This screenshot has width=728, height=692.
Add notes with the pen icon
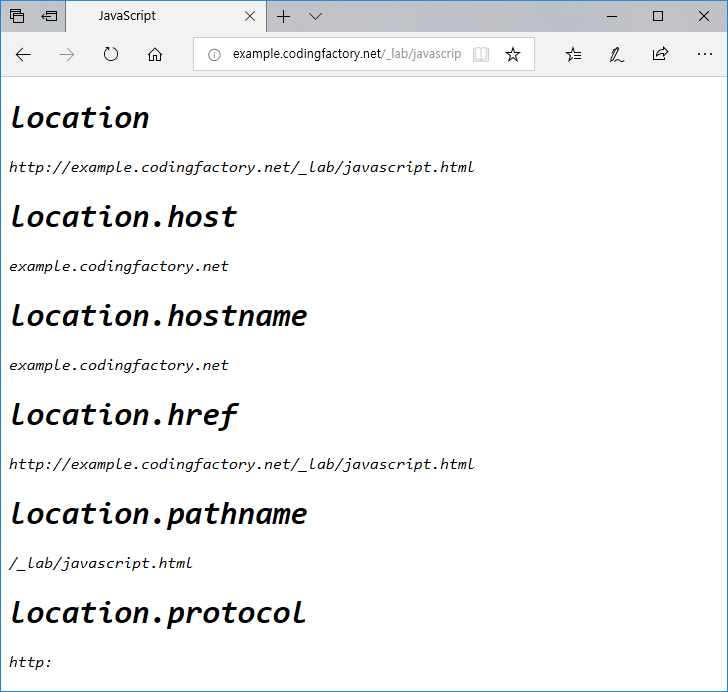pyautogui.click(x=616, y=54)
